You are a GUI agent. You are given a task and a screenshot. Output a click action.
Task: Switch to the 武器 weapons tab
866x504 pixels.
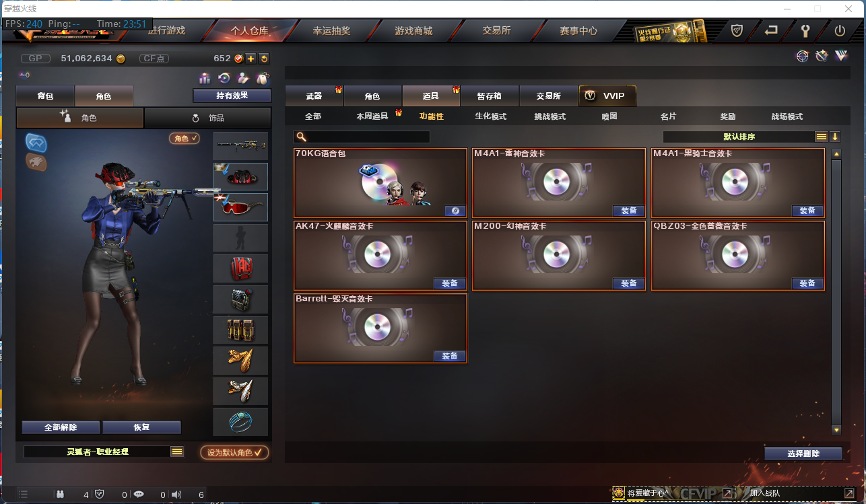click(314, 96)
